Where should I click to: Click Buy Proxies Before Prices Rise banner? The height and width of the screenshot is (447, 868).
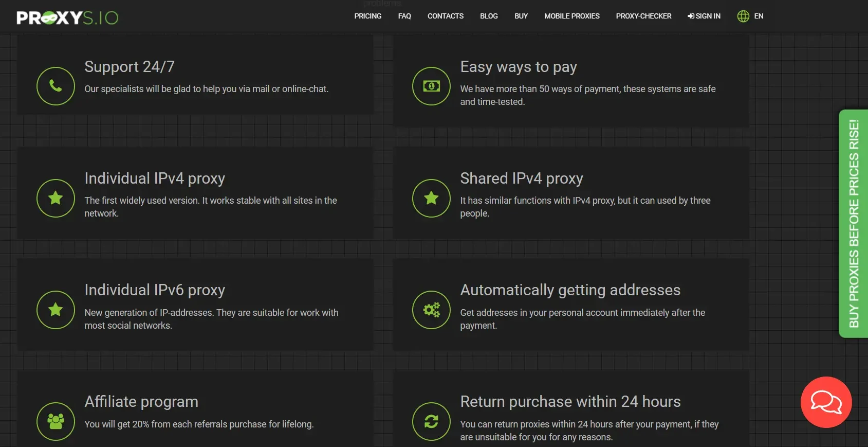tap(854, 224)
